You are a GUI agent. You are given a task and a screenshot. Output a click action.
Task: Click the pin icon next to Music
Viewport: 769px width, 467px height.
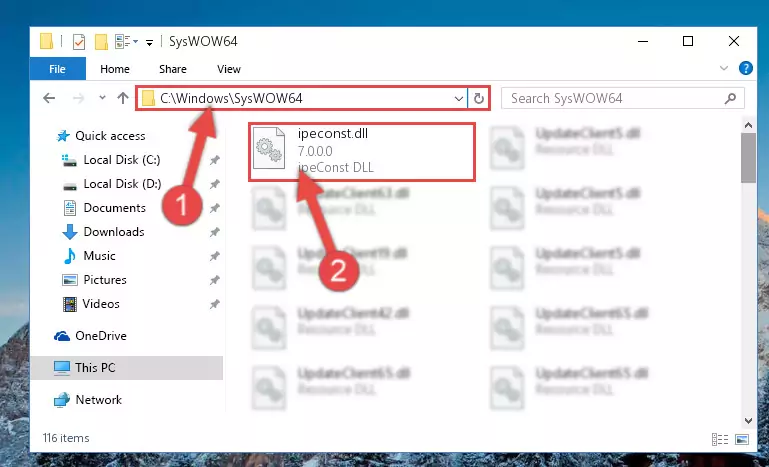[214, 256]
